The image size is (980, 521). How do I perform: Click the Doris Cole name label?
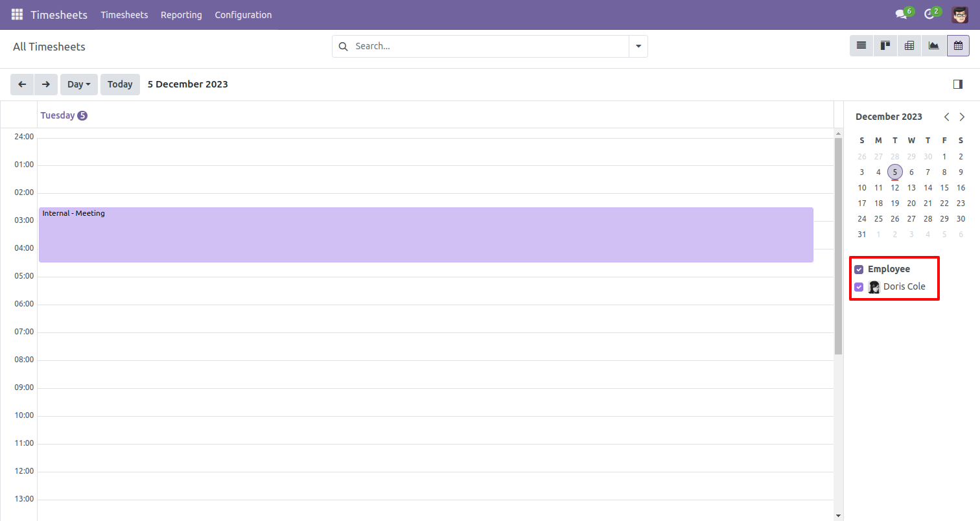tap(904, 286)
